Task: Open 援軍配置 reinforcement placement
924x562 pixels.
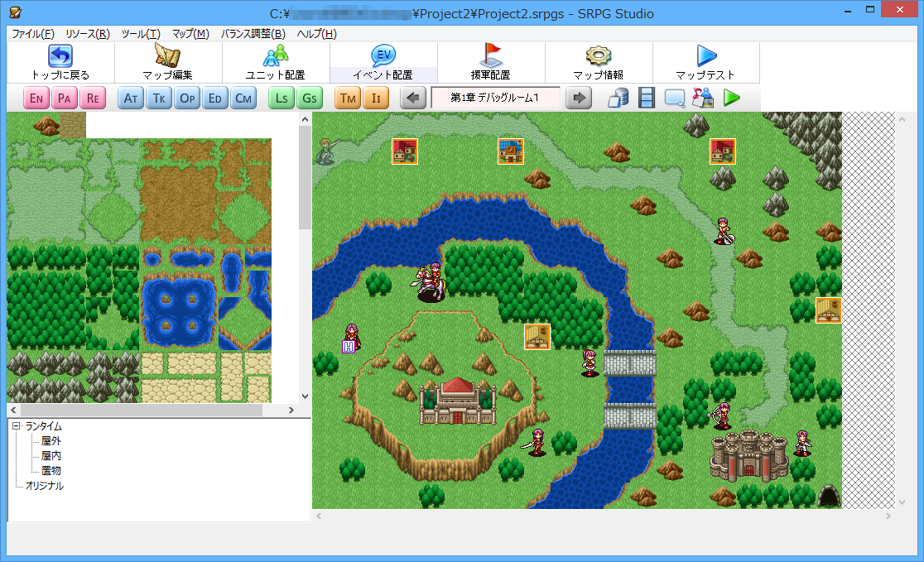Action: pyautogui.click(x=491, y=62)
